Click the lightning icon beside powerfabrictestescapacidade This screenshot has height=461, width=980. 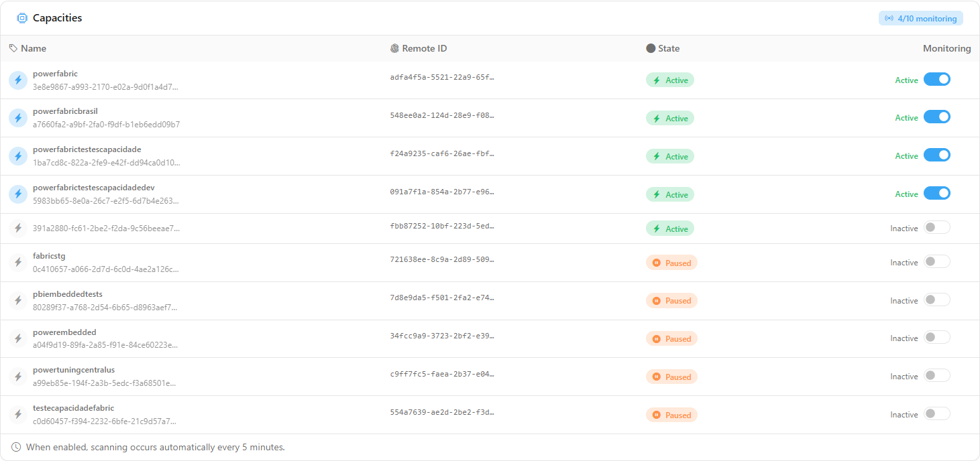click(x=18, y=156)
